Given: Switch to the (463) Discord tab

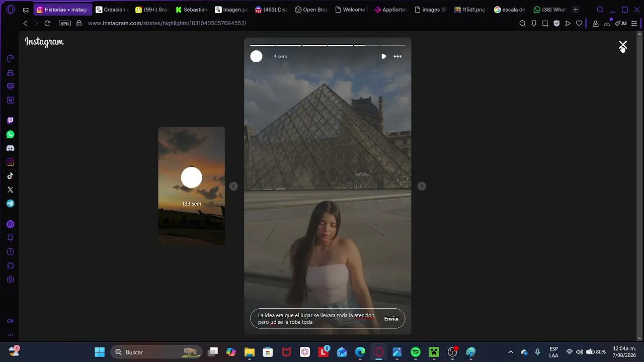Looking at the screenshot, I should pos(272,10).
